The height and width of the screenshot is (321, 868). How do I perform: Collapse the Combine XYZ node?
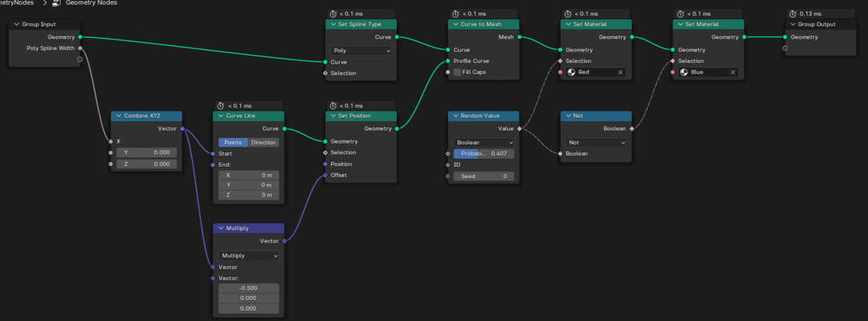click(x=118, y=116)
